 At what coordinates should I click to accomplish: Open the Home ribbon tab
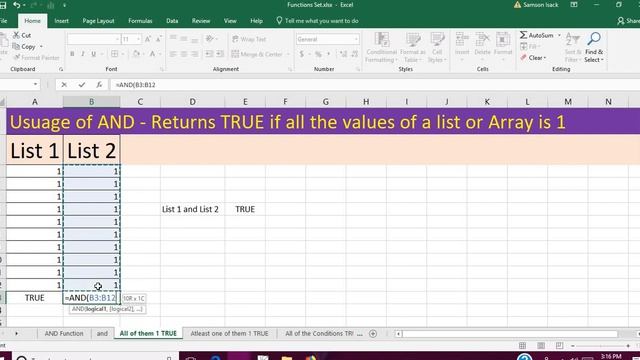coord(32,21)
